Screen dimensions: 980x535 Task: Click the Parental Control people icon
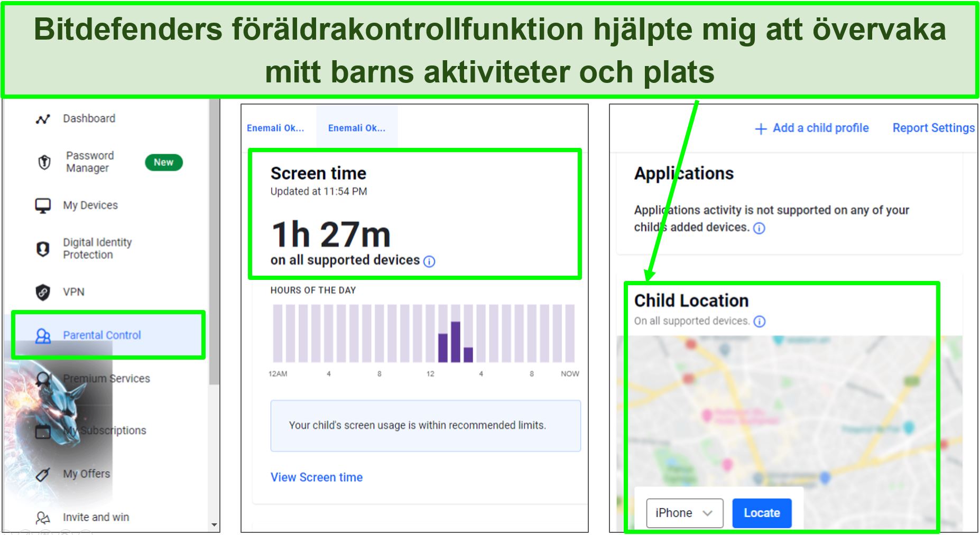pos(43,336)
